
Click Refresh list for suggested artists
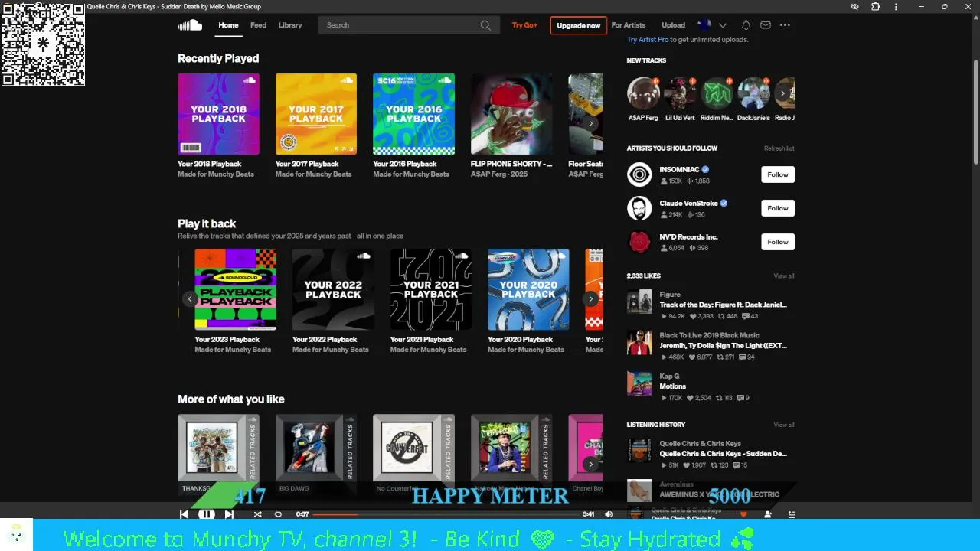[779, 148]
